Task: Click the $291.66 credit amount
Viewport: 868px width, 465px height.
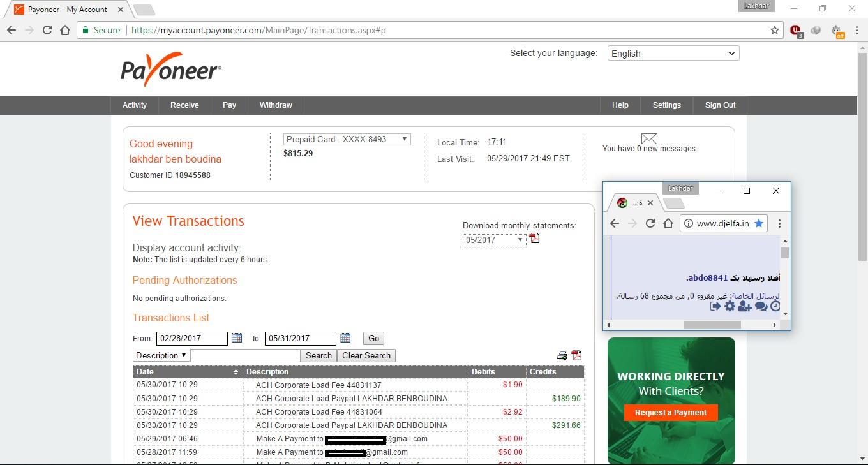Action: pyautogui.click(x=566, y=425)
